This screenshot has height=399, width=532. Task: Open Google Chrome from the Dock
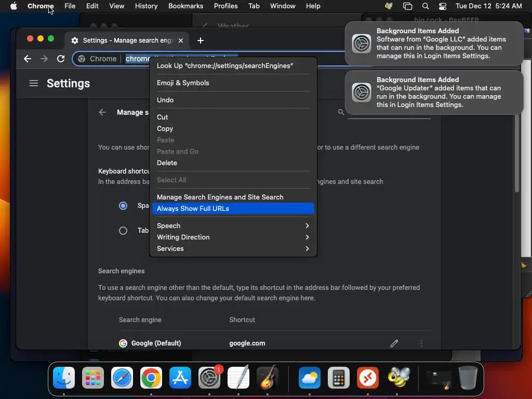tap(151, 378)
